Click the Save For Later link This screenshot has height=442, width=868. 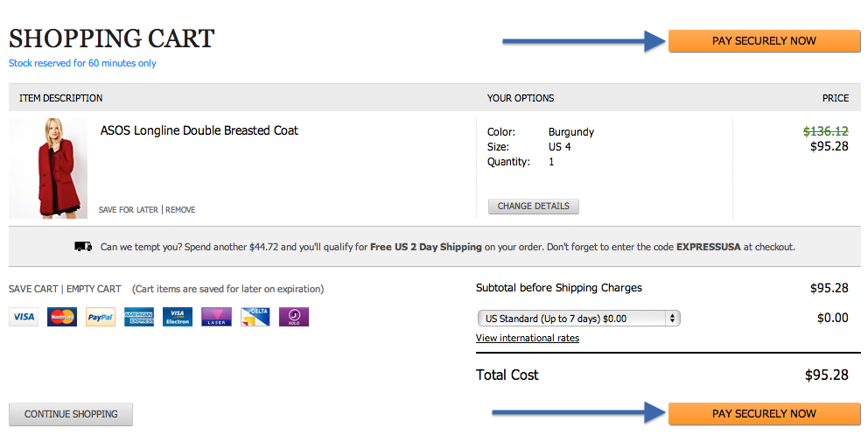pos(128,210)
